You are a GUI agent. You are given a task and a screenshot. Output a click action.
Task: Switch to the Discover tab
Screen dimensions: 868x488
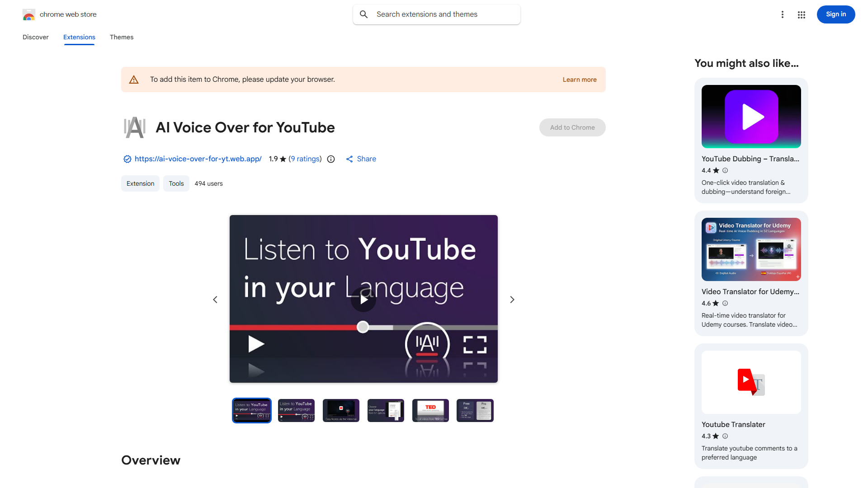35,37
